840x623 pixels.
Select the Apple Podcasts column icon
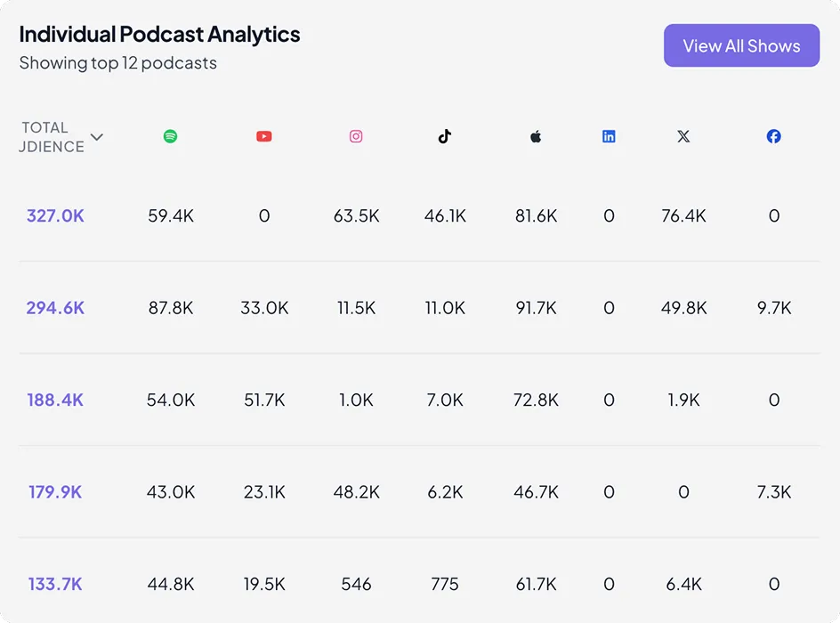coord(536,136)
